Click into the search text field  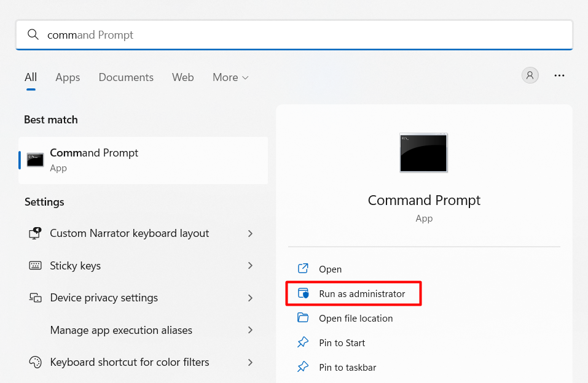coord(307,35)
